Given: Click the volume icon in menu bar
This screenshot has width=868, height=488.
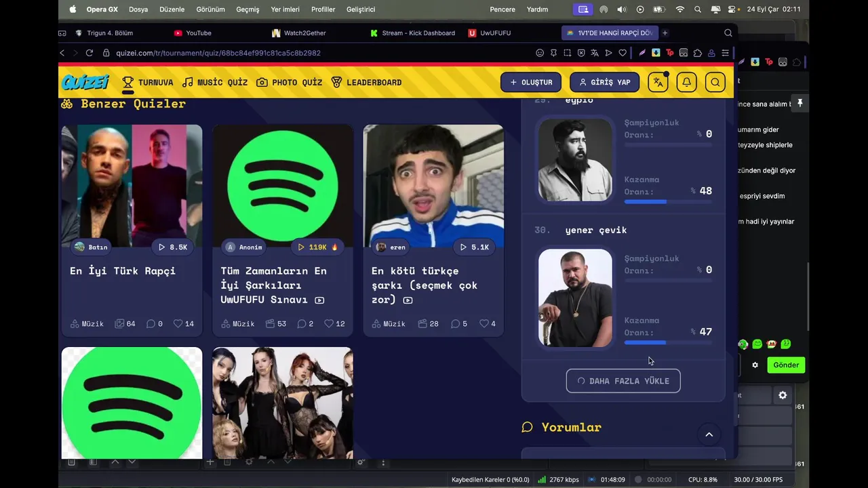Looking at the screenshot, I should pos(622,9).
